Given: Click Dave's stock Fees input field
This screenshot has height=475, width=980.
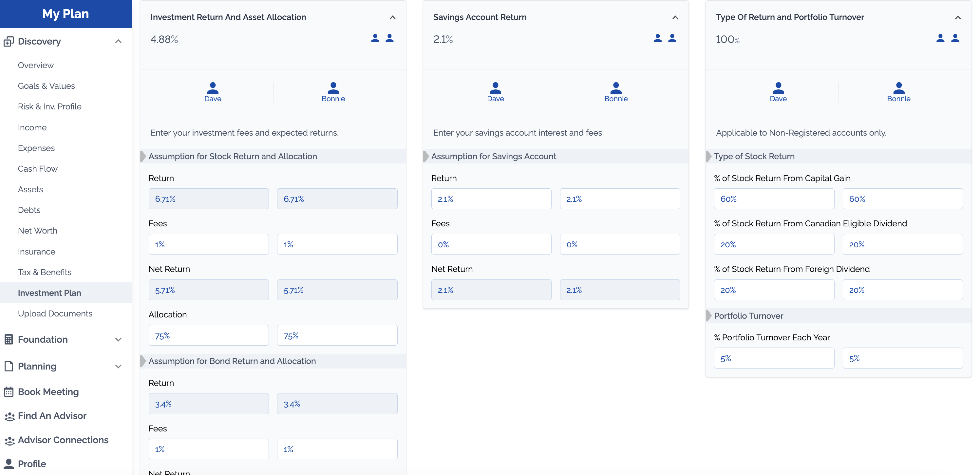Looking at the screenshot, I should click(x=208, y=244).
